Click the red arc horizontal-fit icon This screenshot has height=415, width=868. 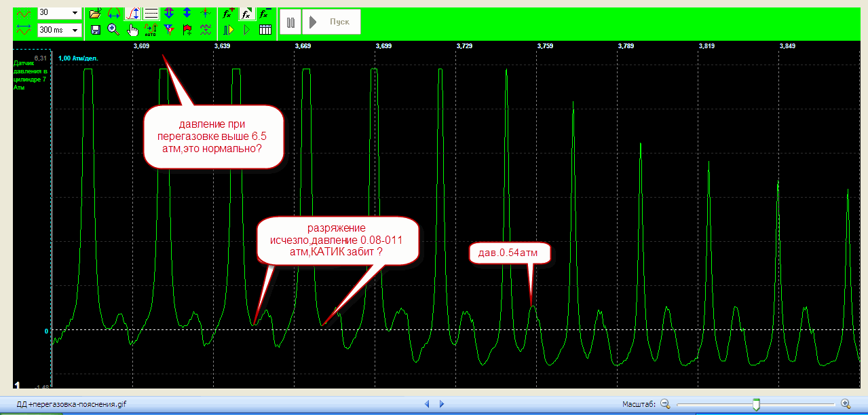[x=114, y=13]
